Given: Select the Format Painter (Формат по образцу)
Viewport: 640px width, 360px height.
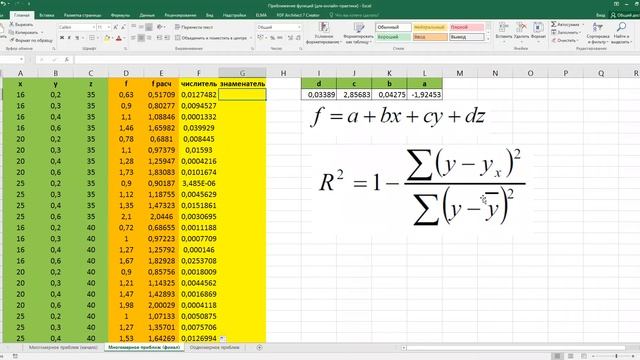Looking at the screenshot, I should coord(31,40).
